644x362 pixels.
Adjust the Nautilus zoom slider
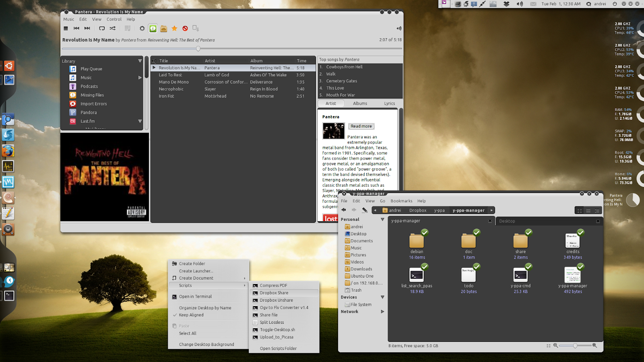click(575, 346)
